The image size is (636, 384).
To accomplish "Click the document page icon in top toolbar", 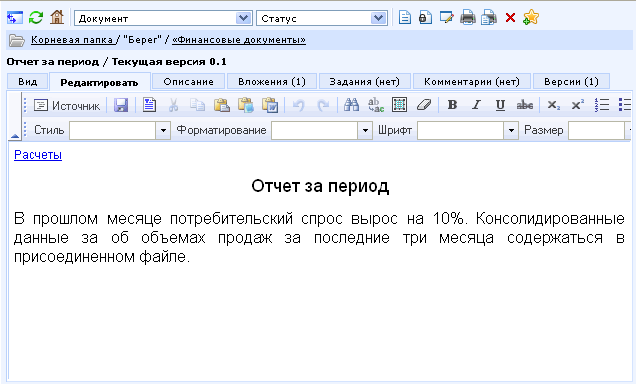I will [405, 17].
